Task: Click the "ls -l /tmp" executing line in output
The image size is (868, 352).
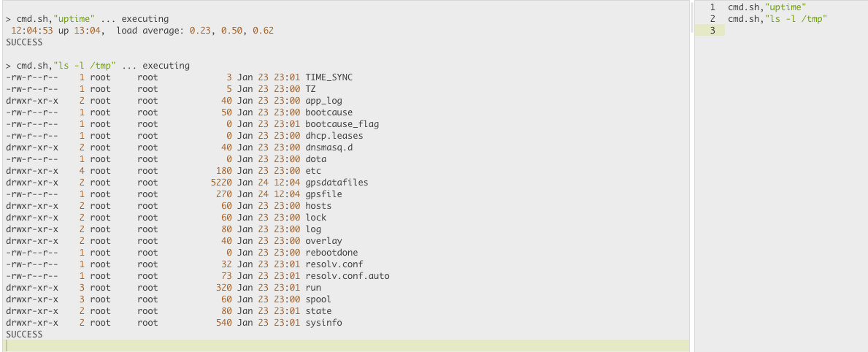Action: click(98, 65)
